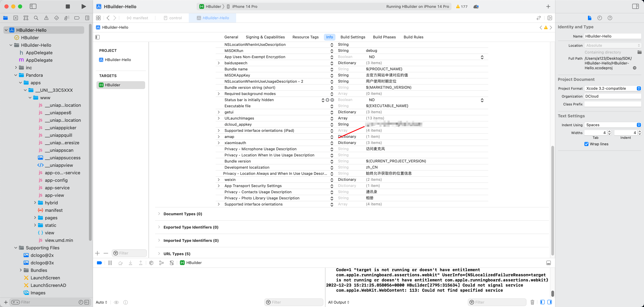
Task: Open the Find navigator magnifier icon
Action: [36, 18]
